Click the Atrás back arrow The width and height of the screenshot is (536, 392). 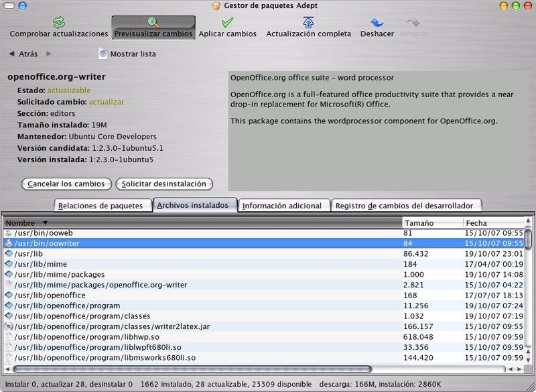coord(11,54)
